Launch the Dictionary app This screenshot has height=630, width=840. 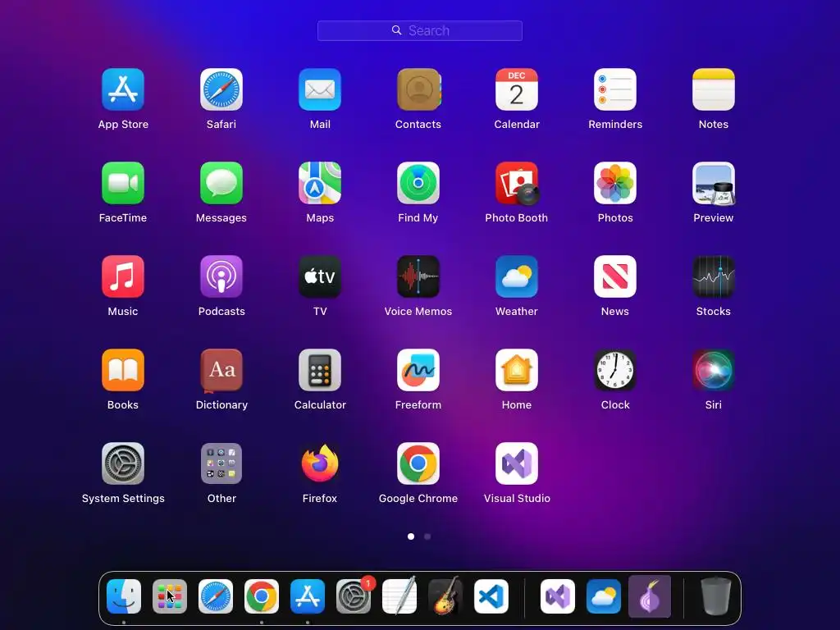(x=221, y=370)
